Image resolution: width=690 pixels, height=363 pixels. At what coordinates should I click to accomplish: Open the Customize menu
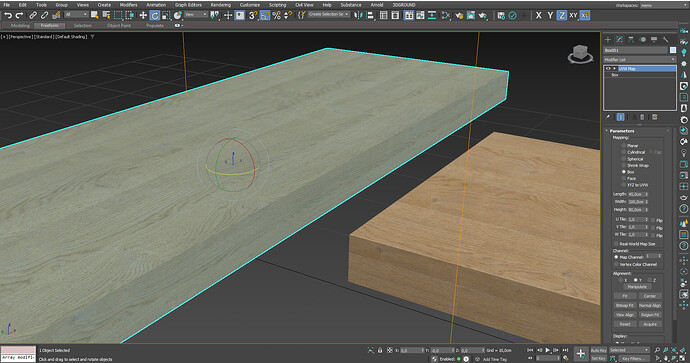(250, 5)
